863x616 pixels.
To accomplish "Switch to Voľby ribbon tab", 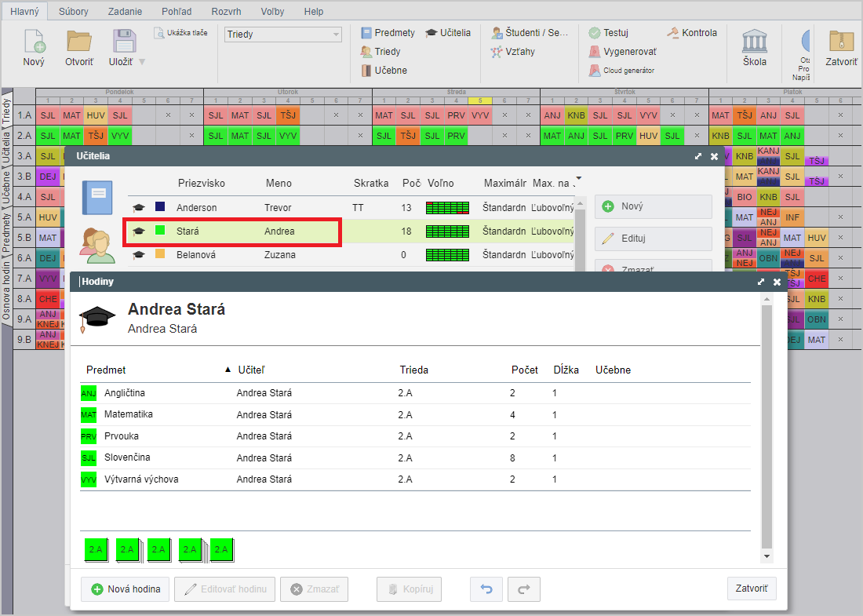I will click(272, 11).
